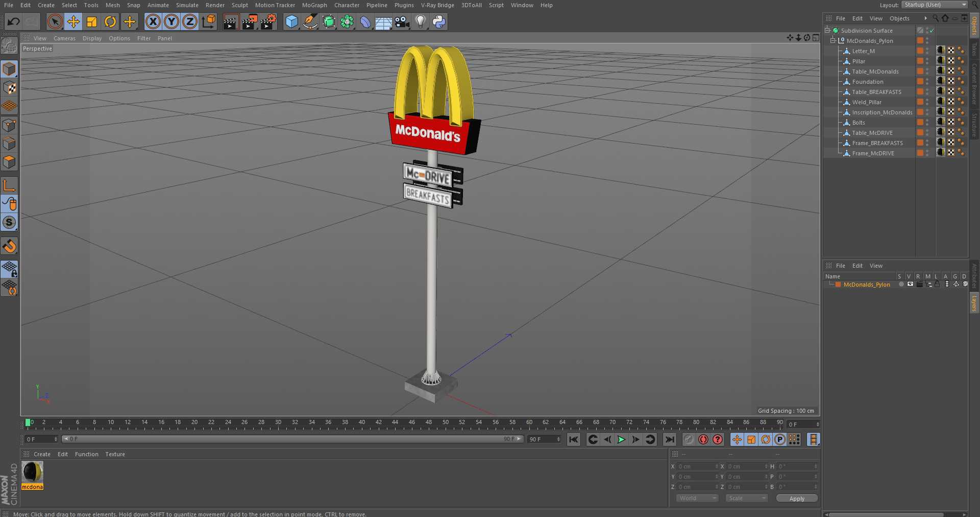Image resolution: width=980 pixels, height=517 pixels.
Task: Open material manager Texture menu
Action: coord(115,454)
